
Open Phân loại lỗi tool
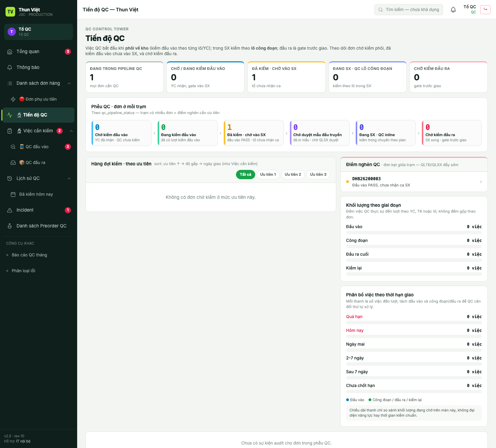(39, 271)
